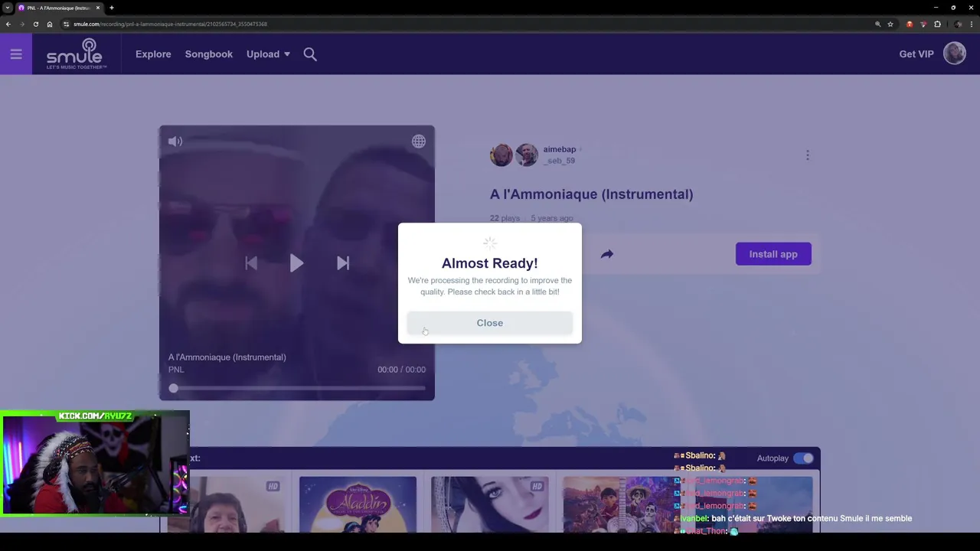Click the playback progress slider handle
The image size is (980, 551).
174,389
